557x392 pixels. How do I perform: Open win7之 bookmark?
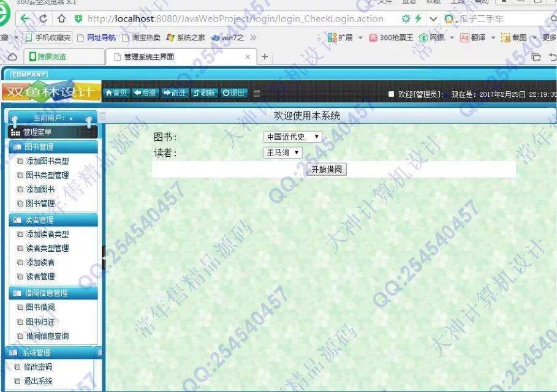(x=227, y=37)
